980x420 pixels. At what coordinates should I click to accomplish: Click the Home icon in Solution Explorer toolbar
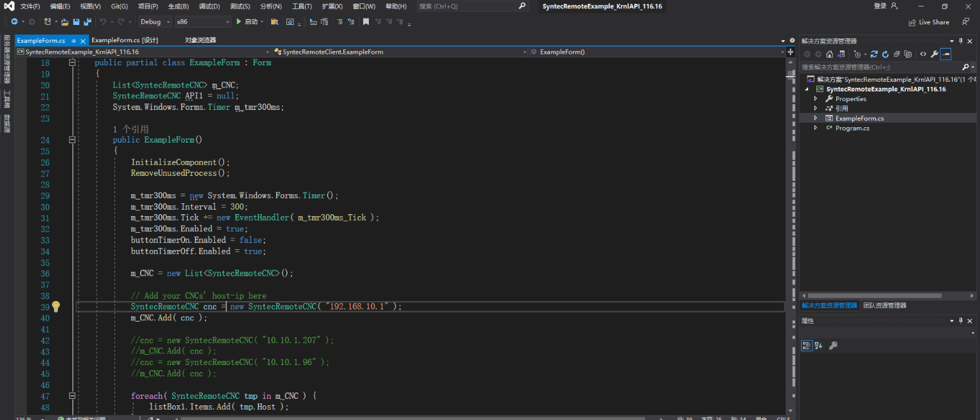pos(830,54)
